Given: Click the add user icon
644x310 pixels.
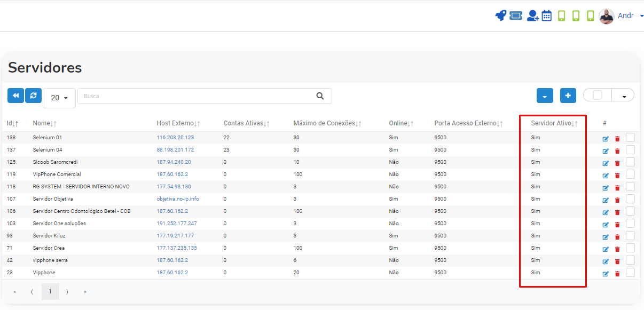Looking at the screenshot, I should tap(532, 15).
